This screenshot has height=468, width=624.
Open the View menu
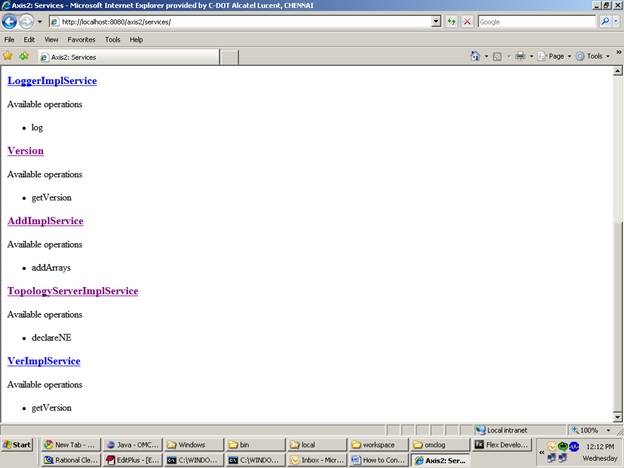click(x=51, y=39)
